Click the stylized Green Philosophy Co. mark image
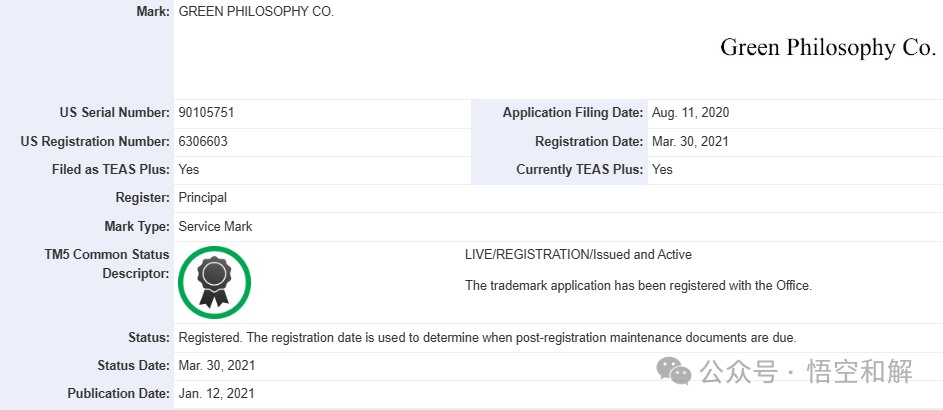This screenshot has height=410, width=943. pos(827,48)
